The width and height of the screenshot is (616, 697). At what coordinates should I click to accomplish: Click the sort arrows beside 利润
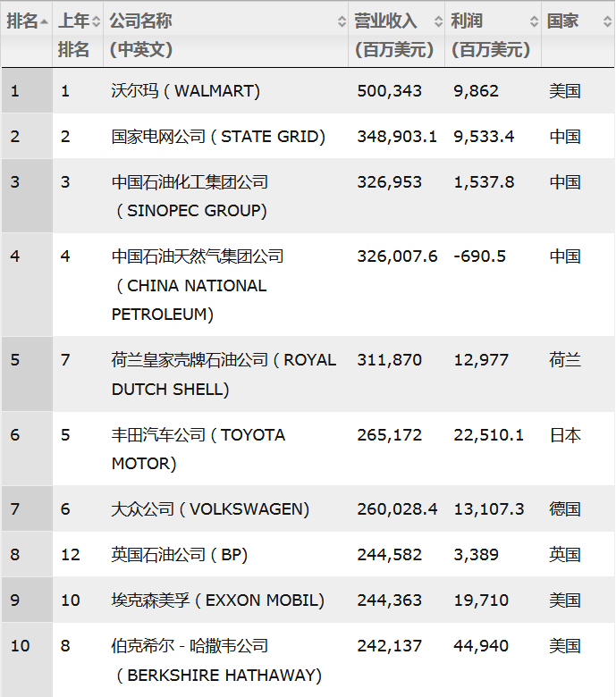pyautogui.click(x=535, y=21)
